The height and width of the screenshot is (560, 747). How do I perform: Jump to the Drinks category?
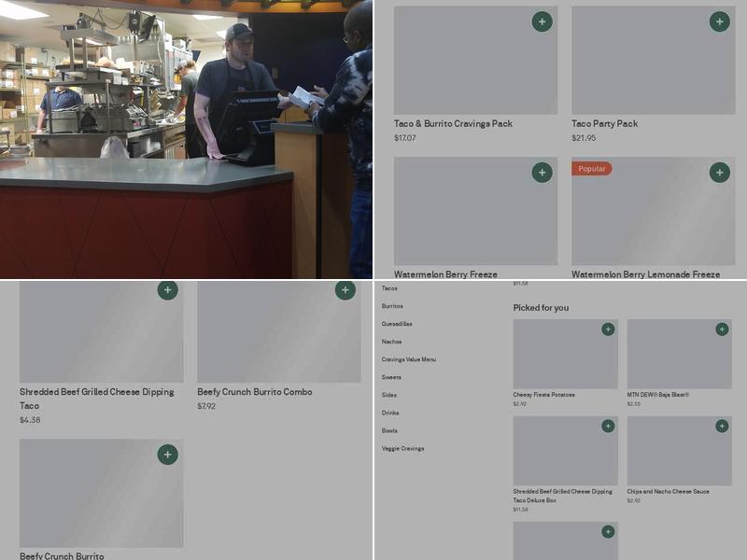390,413
